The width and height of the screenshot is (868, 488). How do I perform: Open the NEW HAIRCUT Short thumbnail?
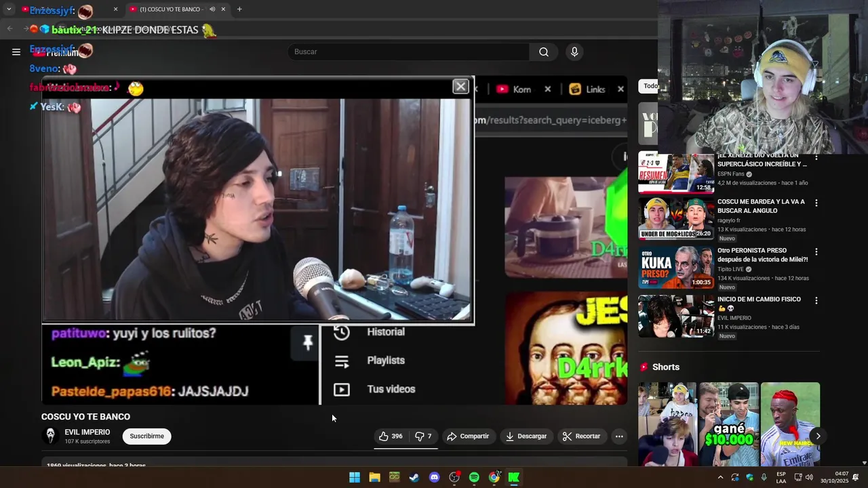click(790, 424)
